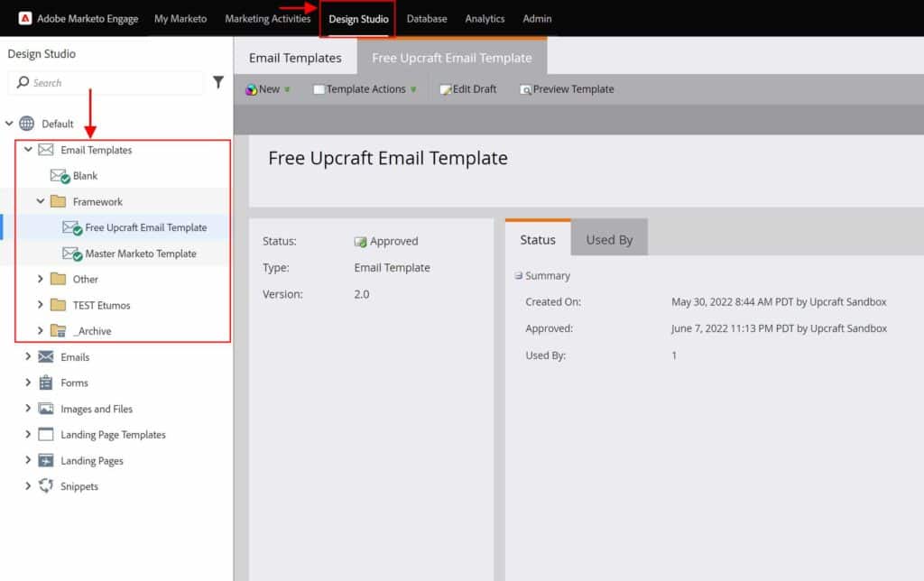Select Blank in the template tree
This screenshot has height=581, width=924.
tap(85, 176)
